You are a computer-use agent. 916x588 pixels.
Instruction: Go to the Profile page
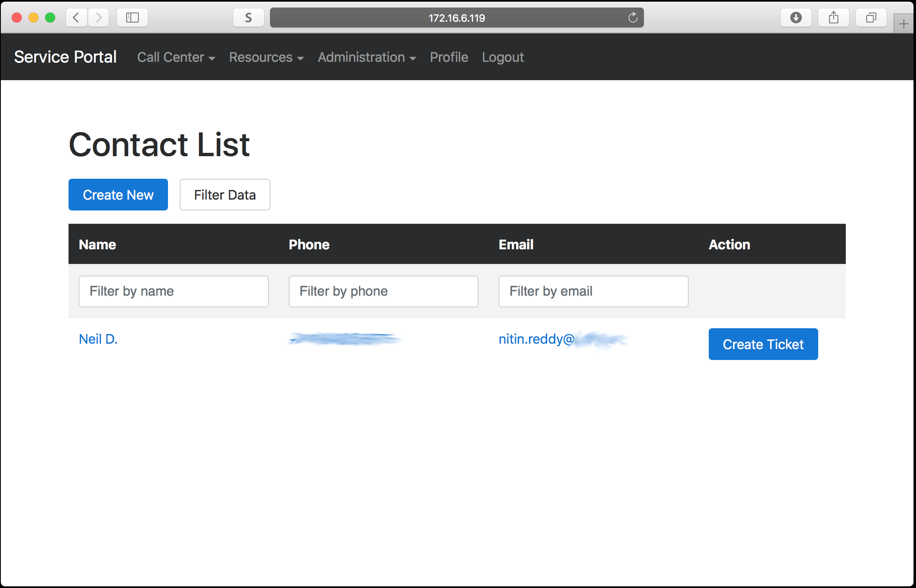point(449,57)
